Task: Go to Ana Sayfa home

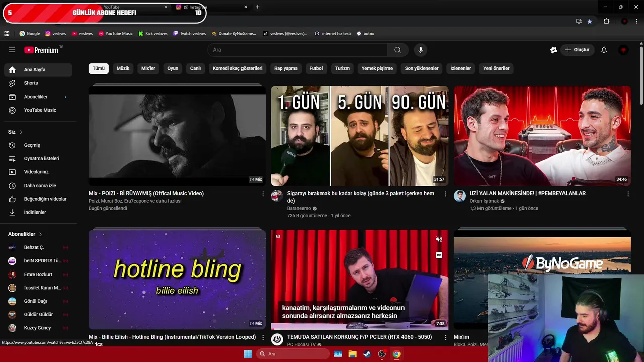Action: click(x=38, y=70)
